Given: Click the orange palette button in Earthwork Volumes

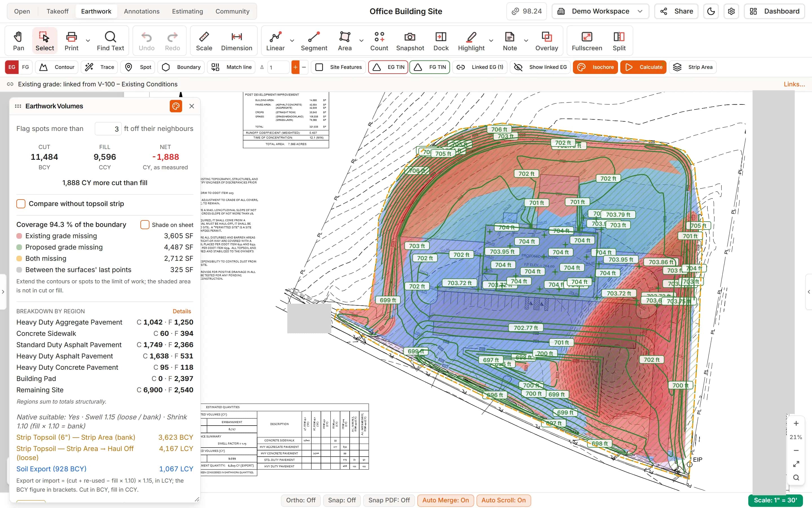Looking at the screenshot, I should 176,106.
